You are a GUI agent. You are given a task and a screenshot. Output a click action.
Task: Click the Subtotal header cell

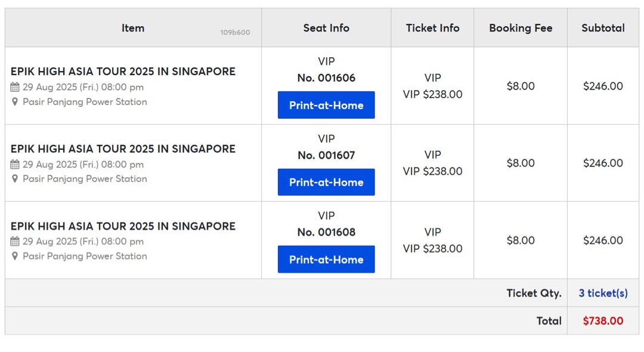click(x=603, y=27)
